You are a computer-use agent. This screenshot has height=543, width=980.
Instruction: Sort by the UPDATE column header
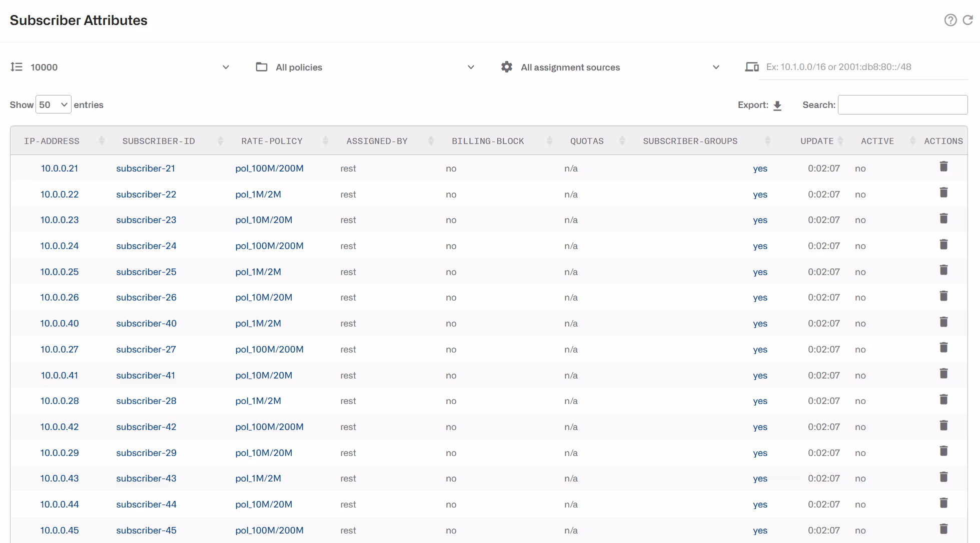tap(816, 141)
